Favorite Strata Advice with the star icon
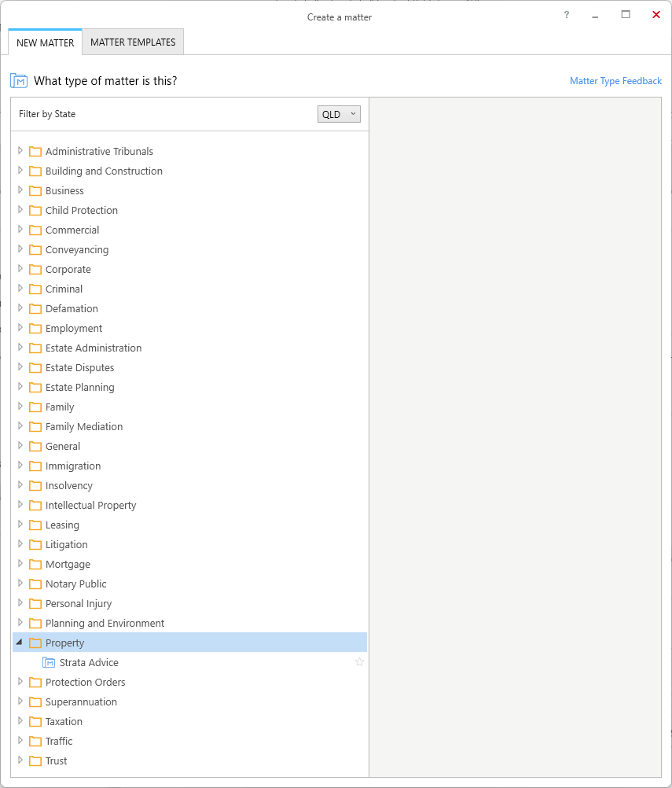The image size is (672, 788). 360,662
